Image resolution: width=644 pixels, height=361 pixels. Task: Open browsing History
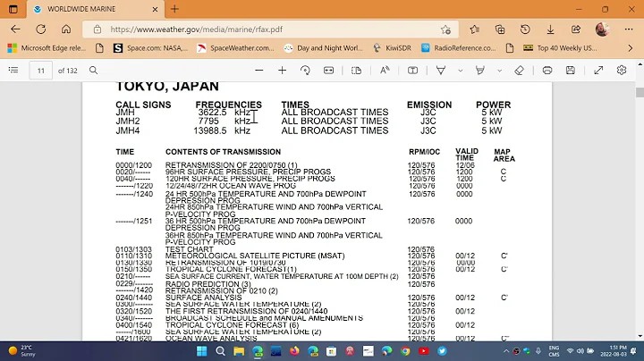pyautogui.click(x=525, y=29)
